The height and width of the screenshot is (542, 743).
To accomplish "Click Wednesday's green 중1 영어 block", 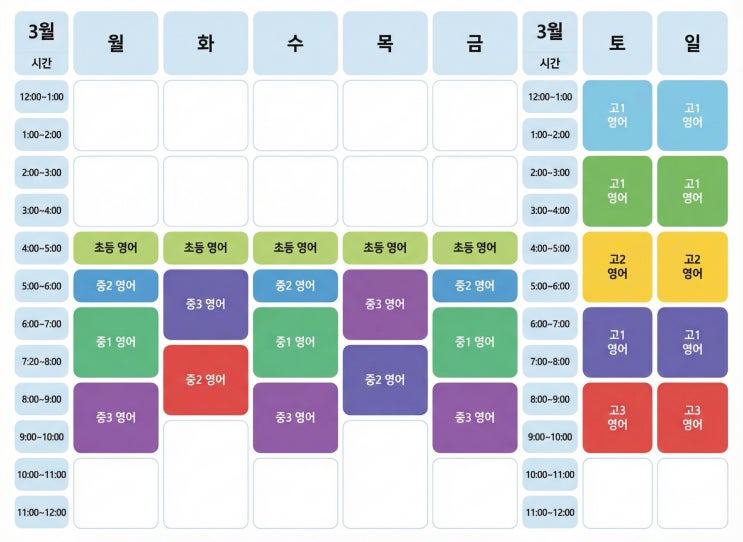I will click(295, 342).
